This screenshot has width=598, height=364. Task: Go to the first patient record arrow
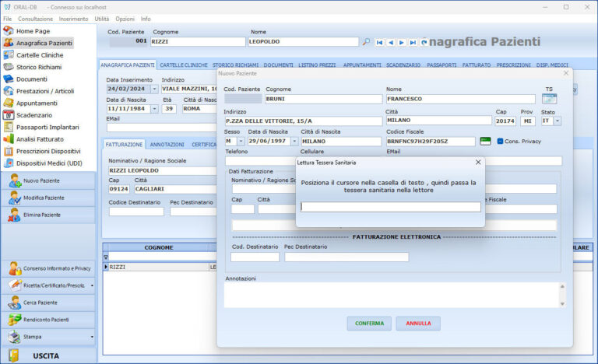[x=379, y=42]
